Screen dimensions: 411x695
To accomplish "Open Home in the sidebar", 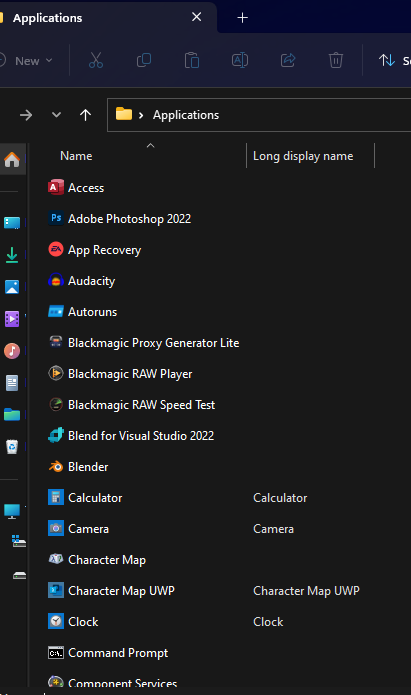I will point(12,159).
